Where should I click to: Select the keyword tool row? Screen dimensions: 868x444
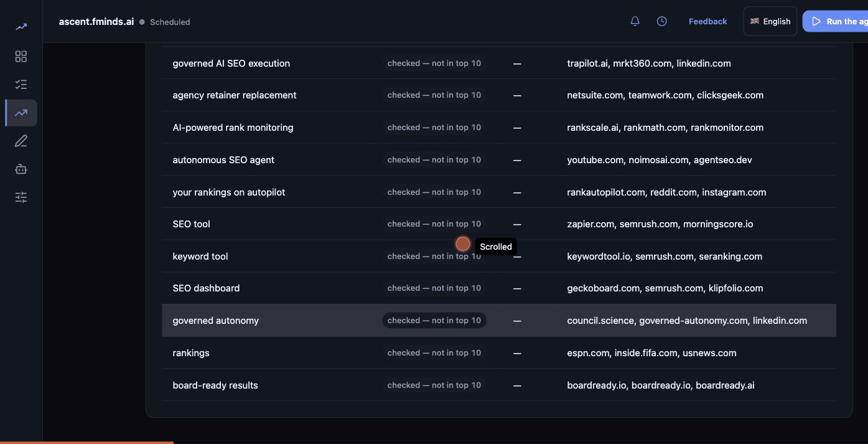(x=499, y=257)
